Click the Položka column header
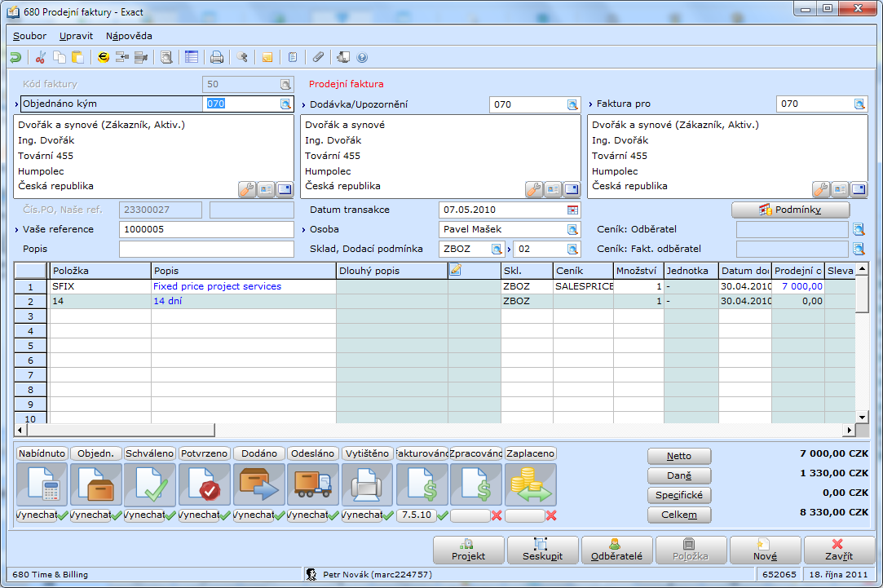The width and height of the screenshot is (883, 588). (100, 271)
